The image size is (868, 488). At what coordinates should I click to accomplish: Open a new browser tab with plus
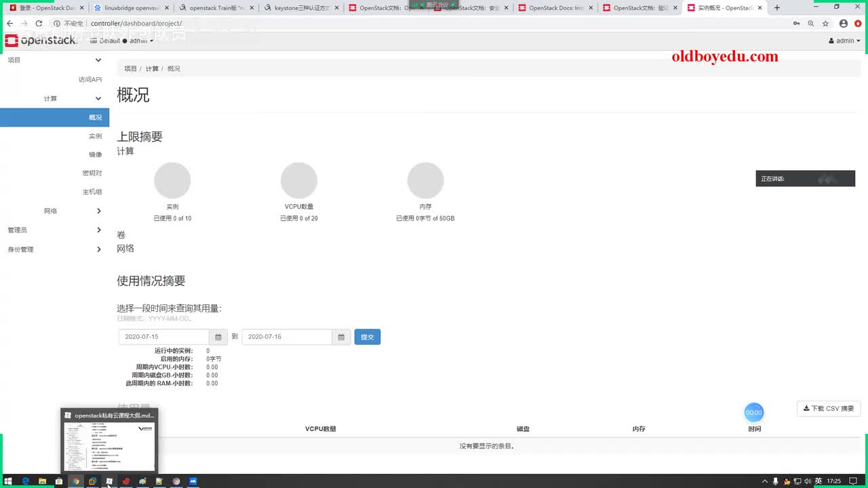777,7
